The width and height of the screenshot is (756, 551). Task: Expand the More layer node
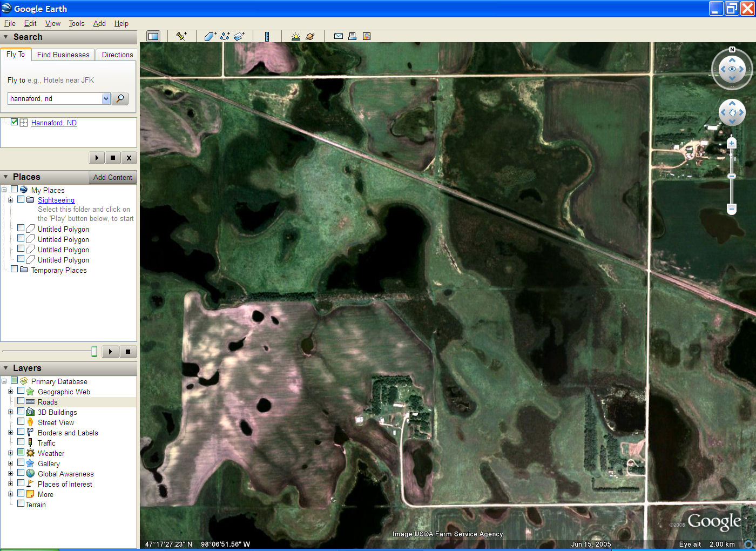(x=10, y=494)
